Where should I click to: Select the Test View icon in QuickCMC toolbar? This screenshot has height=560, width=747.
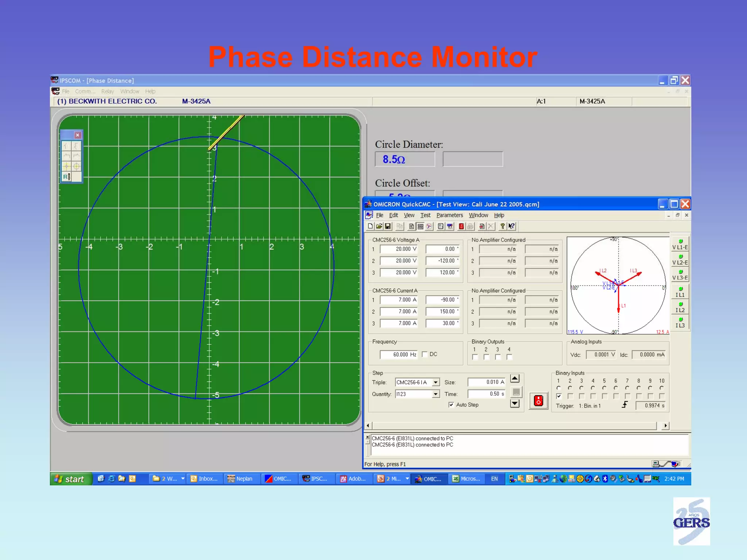coord(421,226)
